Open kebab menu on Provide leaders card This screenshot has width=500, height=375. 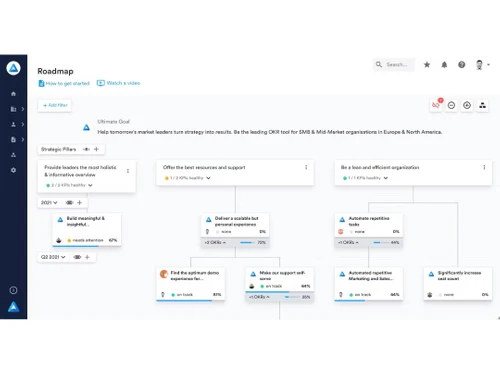click(128, 171)
